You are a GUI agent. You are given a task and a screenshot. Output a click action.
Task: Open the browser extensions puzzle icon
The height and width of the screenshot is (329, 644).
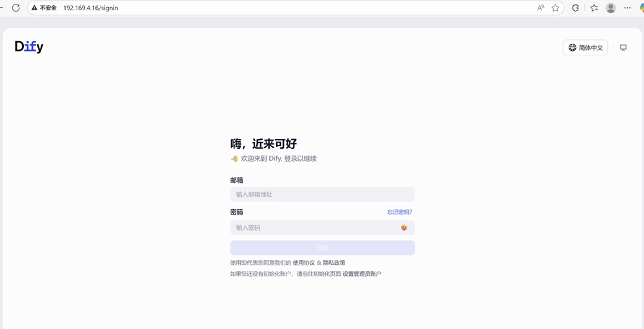pos(575,8)
